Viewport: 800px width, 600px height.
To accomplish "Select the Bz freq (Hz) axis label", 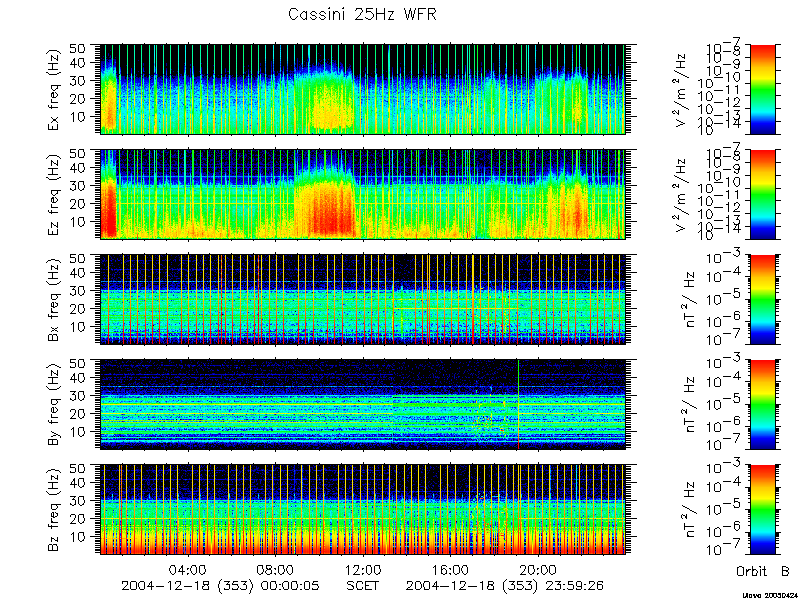I will click(x=55, y=509).
